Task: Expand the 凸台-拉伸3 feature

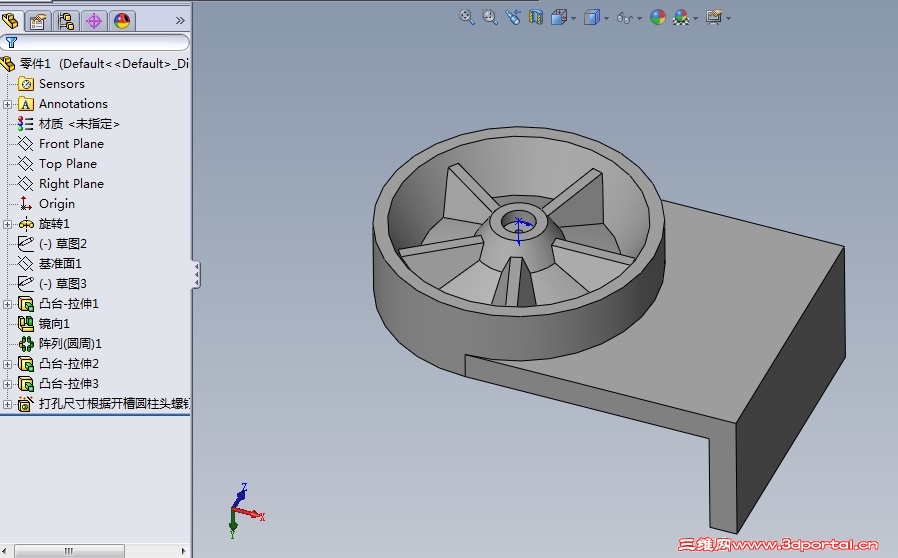Action: pos(7,384)
